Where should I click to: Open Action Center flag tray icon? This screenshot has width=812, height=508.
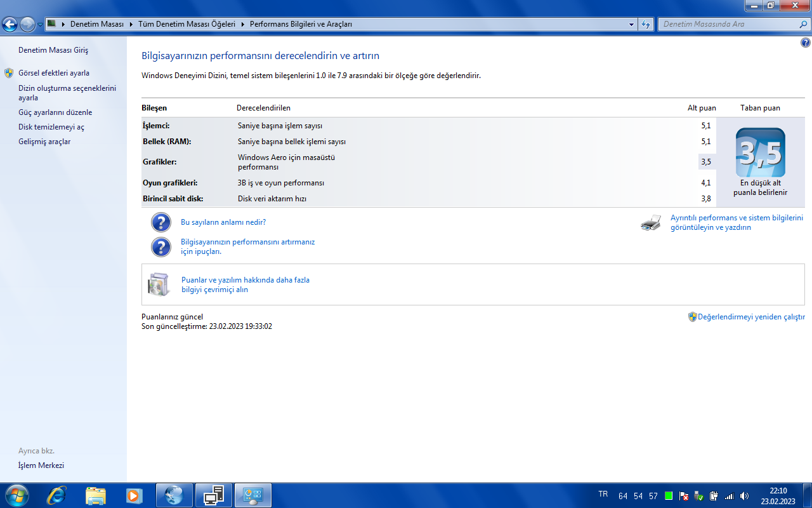point(684,496)
